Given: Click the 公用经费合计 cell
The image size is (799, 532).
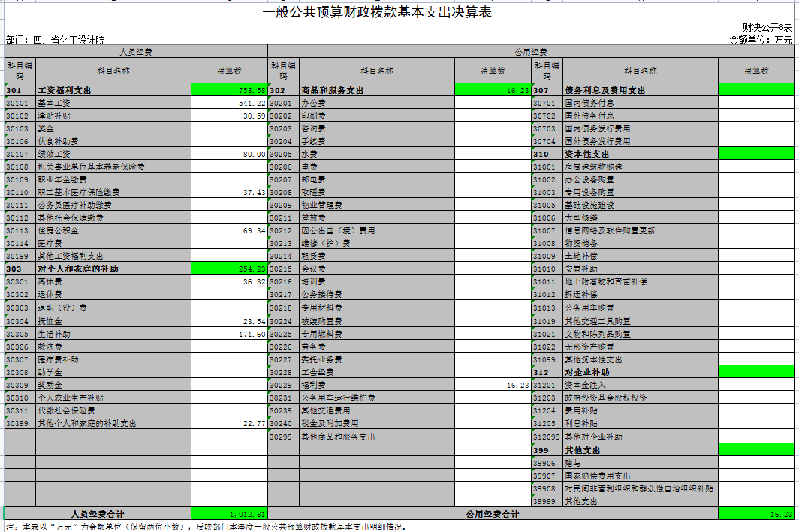Looking at the screenshot, I should coord(493,514).
